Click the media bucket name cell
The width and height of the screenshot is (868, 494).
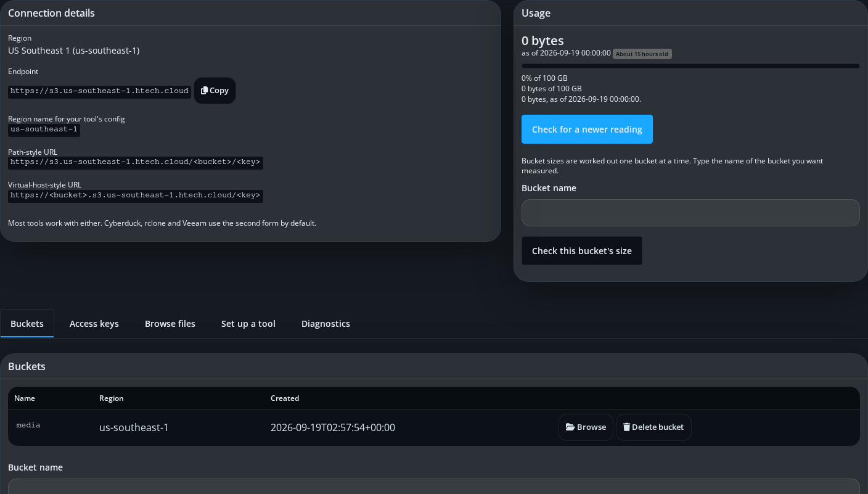pos(28,426)
